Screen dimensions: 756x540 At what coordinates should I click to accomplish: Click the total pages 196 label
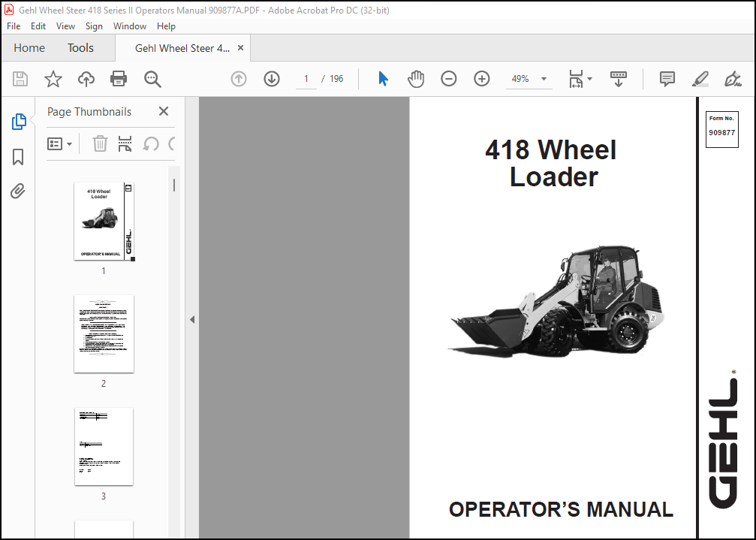click(x=336, y=79)
